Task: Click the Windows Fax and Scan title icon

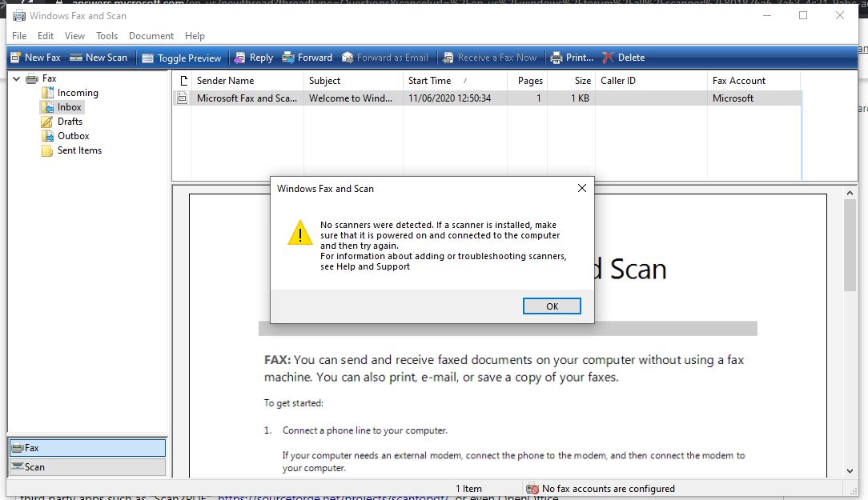Action: point(19,16)
